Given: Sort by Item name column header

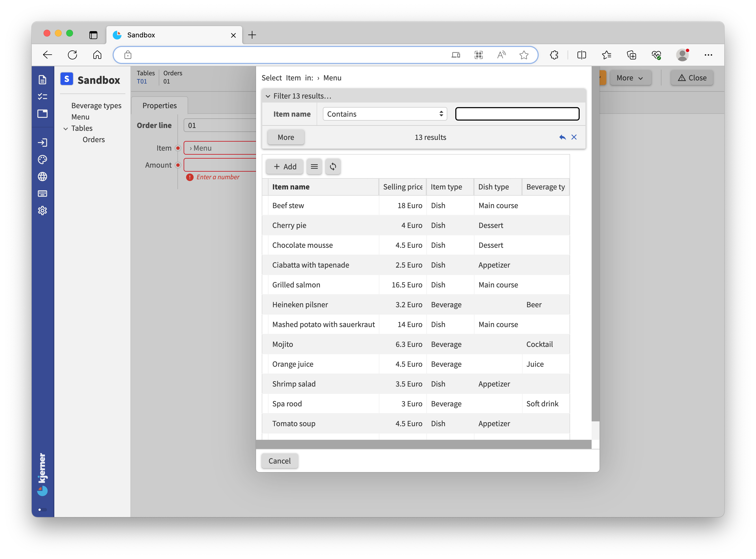Looking at the screenshot, I should tap(324, 187).
